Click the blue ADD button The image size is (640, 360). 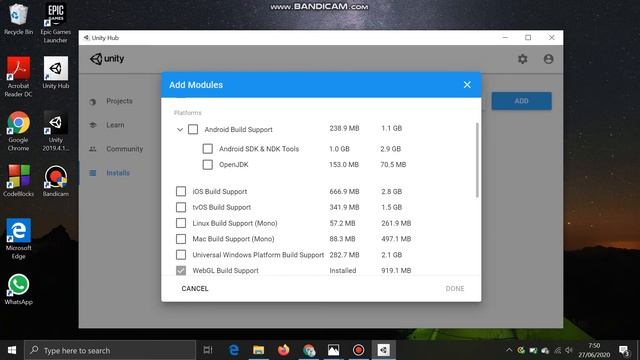pyautogui.click(x=521, y=101)
